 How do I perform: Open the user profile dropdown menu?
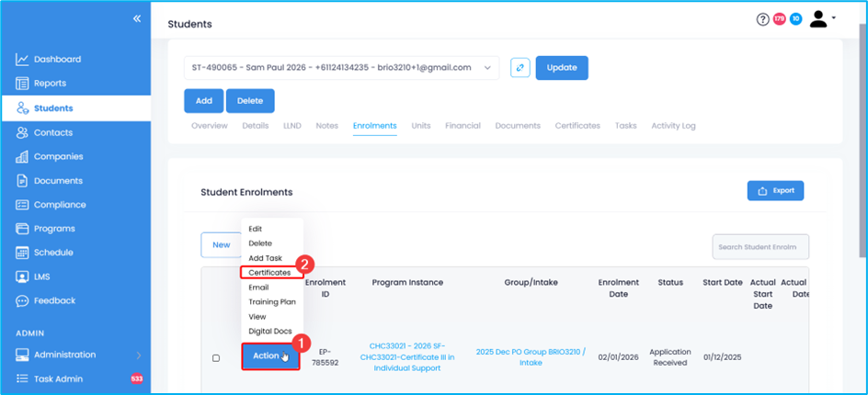pos(822,19)
